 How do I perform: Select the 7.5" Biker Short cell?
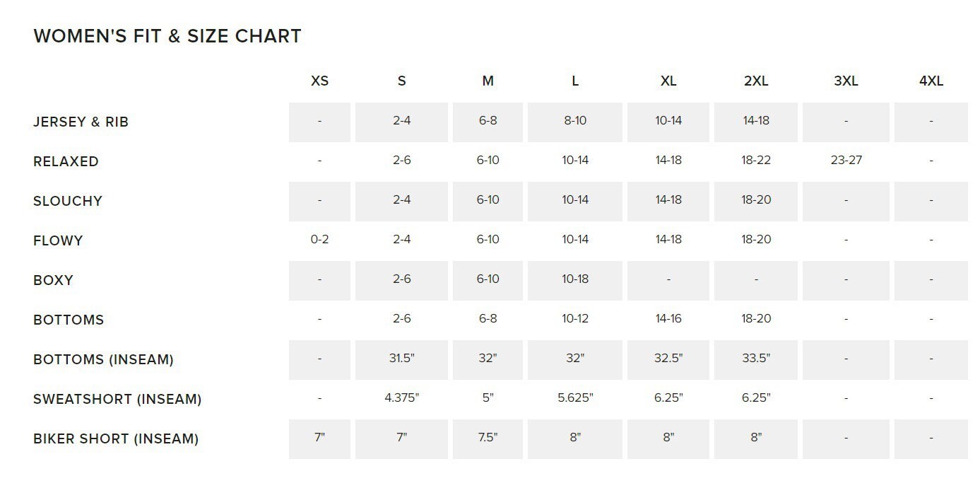point(488,438)
